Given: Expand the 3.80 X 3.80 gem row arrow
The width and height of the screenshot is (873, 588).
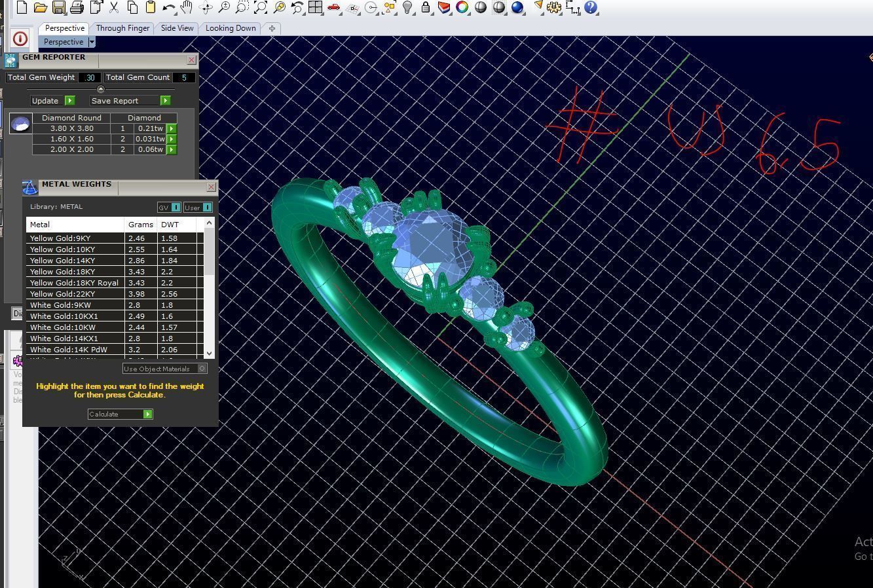Looking at the screenshot, I should tap(172, 129).
